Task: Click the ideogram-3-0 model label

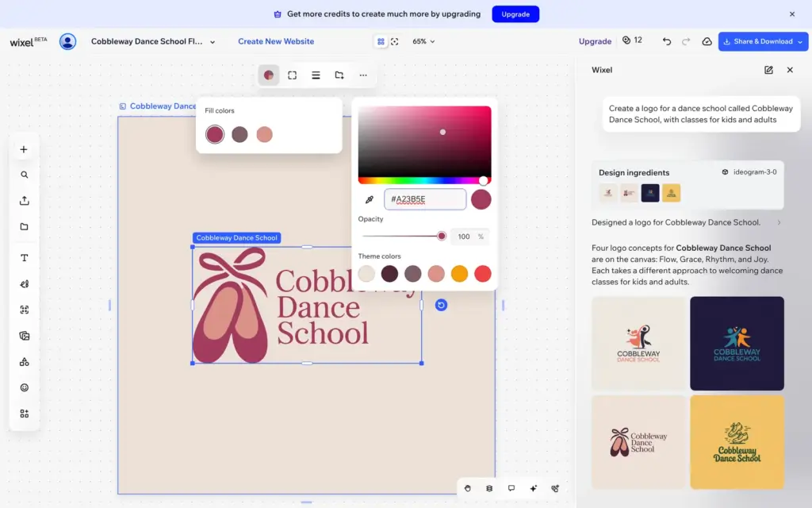Action: 749,172
